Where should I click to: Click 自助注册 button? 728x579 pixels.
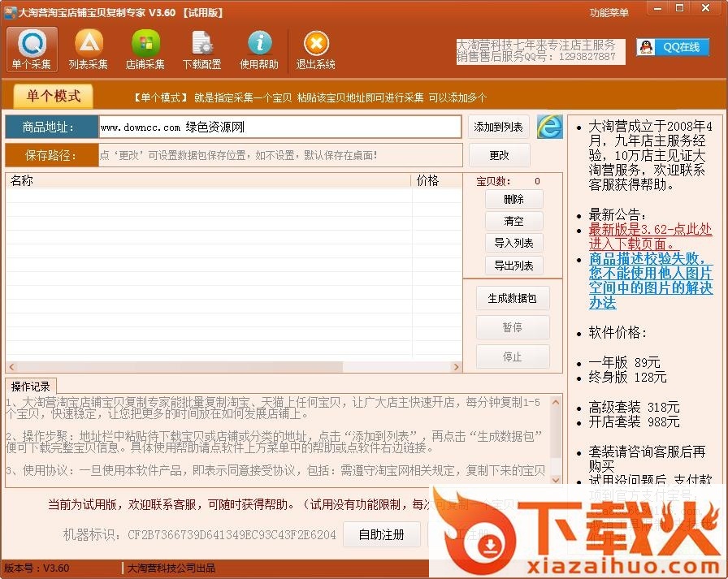(x=382, y=535)
